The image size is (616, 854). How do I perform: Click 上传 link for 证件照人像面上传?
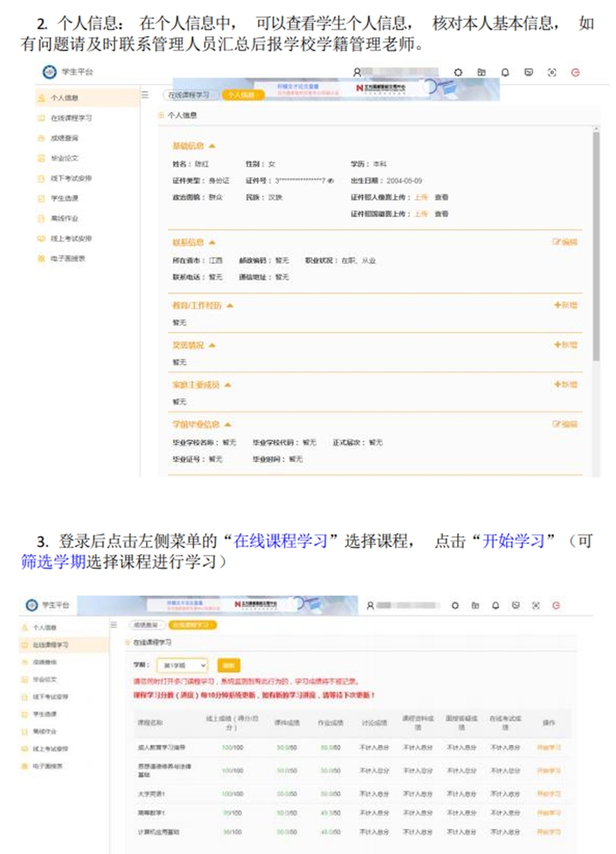coord(421,198)
